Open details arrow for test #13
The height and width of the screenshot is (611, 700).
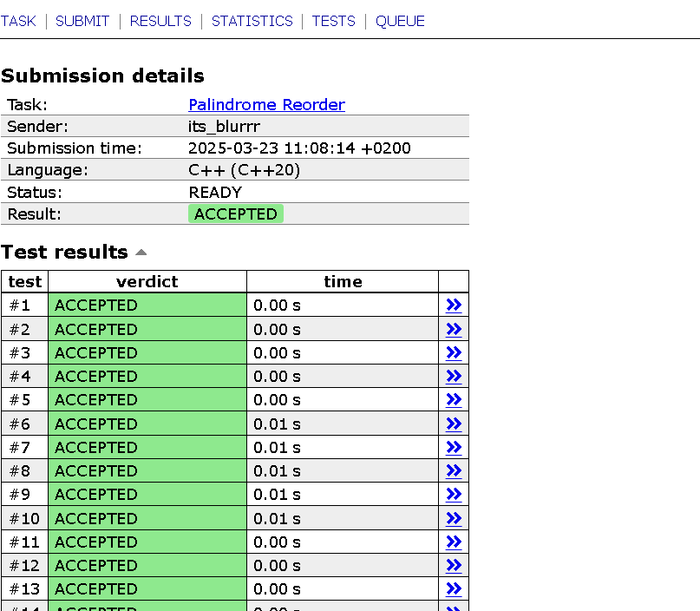(x=454, y=588)
